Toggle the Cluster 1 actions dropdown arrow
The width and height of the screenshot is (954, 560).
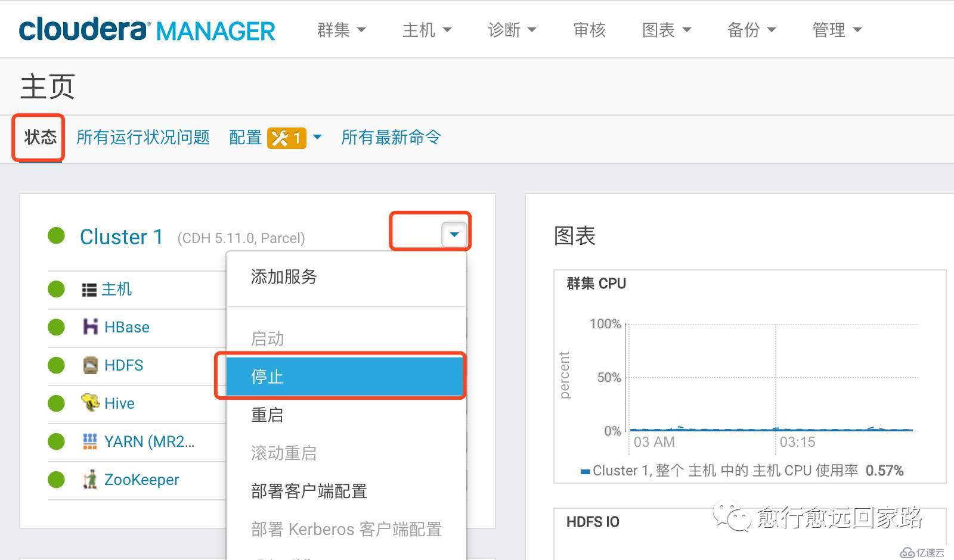pos(454,234)
